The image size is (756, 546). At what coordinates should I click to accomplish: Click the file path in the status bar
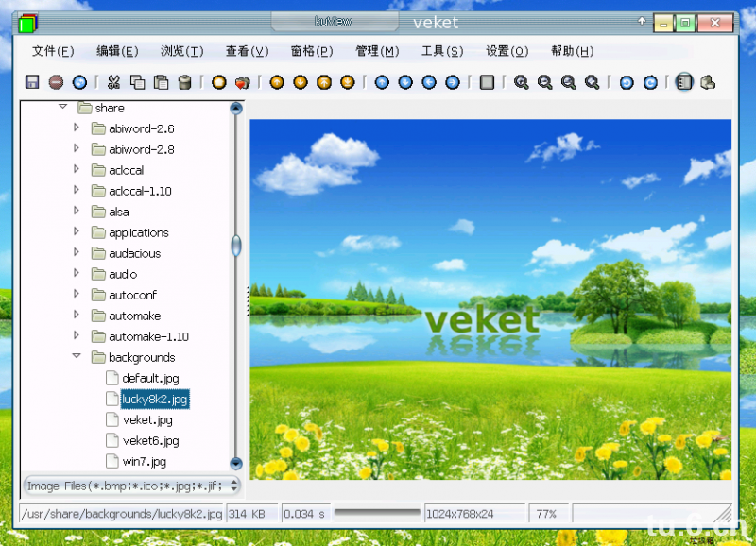pos(122,514)
